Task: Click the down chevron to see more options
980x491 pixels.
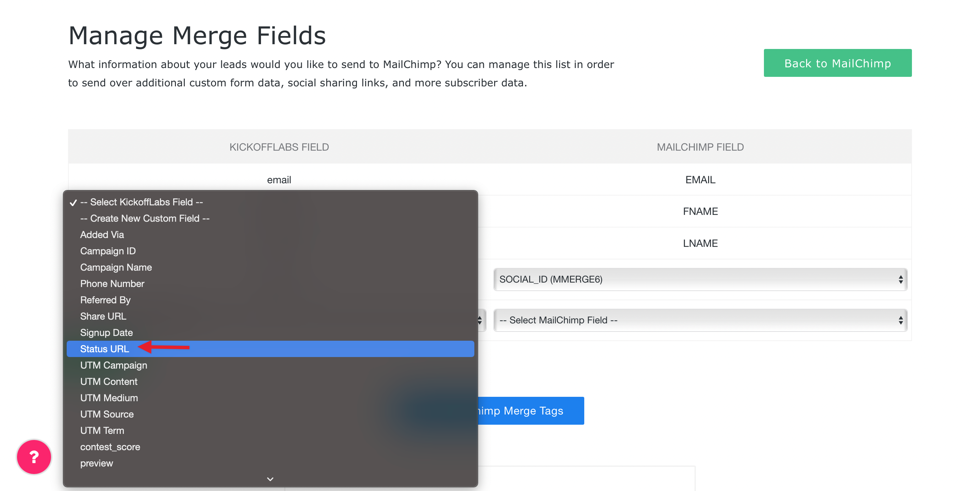Action: click(x=270, y=479)
